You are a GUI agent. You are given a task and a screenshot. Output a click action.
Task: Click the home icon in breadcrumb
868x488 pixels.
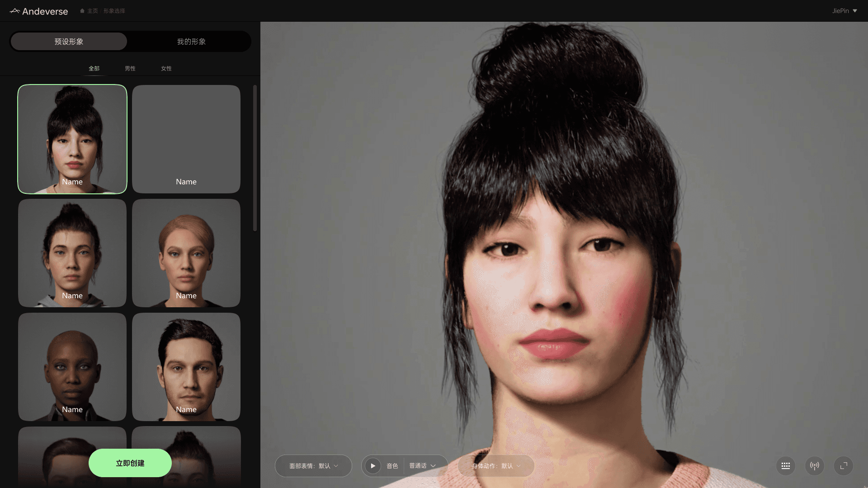(82, 11)
